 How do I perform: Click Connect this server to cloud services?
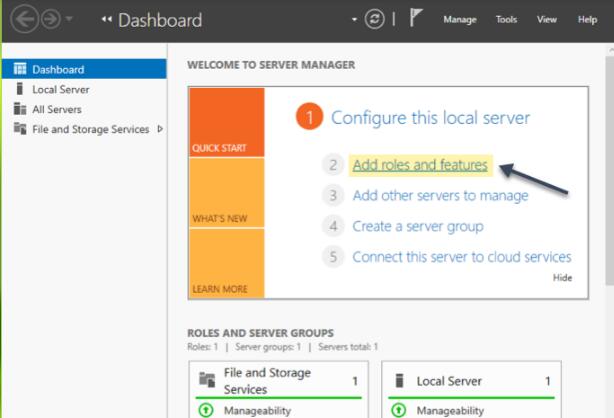pyautogui.click(x=462, y=257)
